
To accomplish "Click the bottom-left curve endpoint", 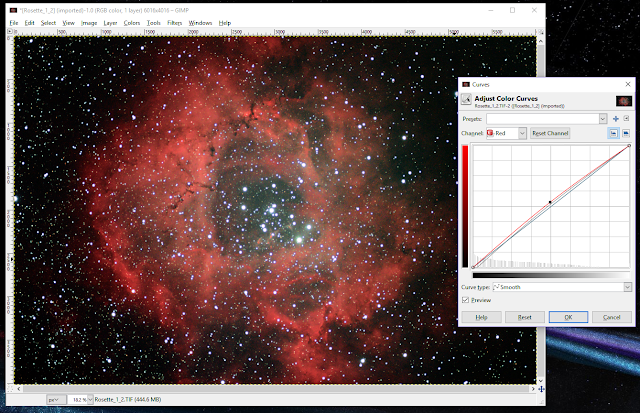I will coord(473,267).
